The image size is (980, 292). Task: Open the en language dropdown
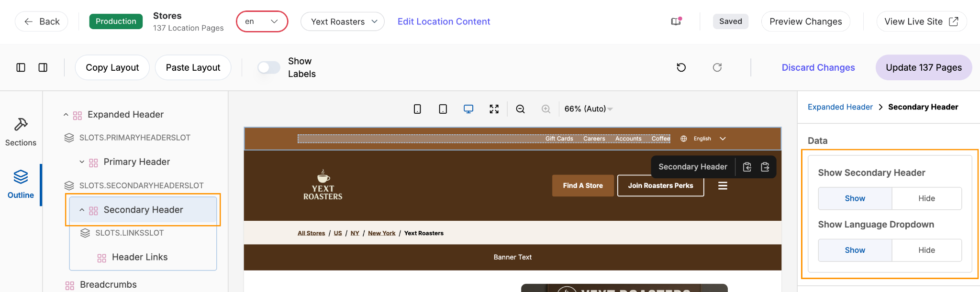click(262, 22)
